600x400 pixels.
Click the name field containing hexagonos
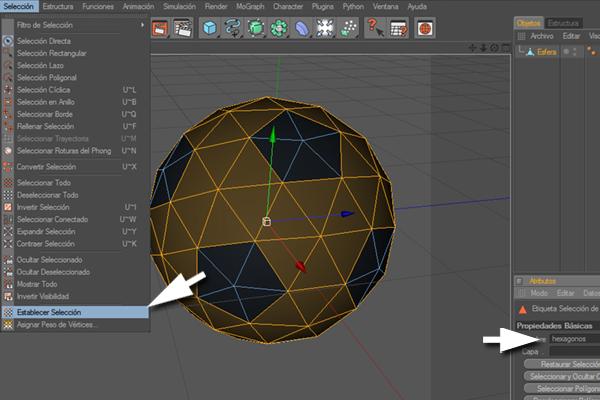(575, 339)
